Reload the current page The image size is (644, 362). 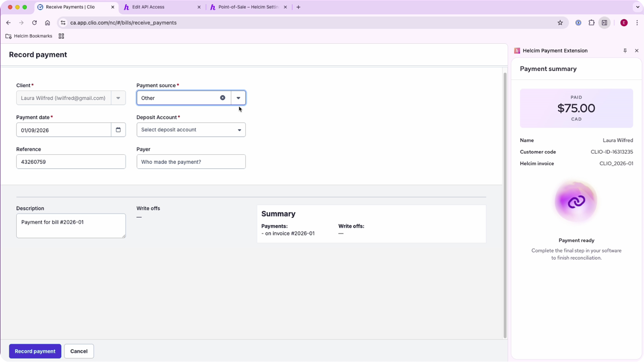pos(35,23)
